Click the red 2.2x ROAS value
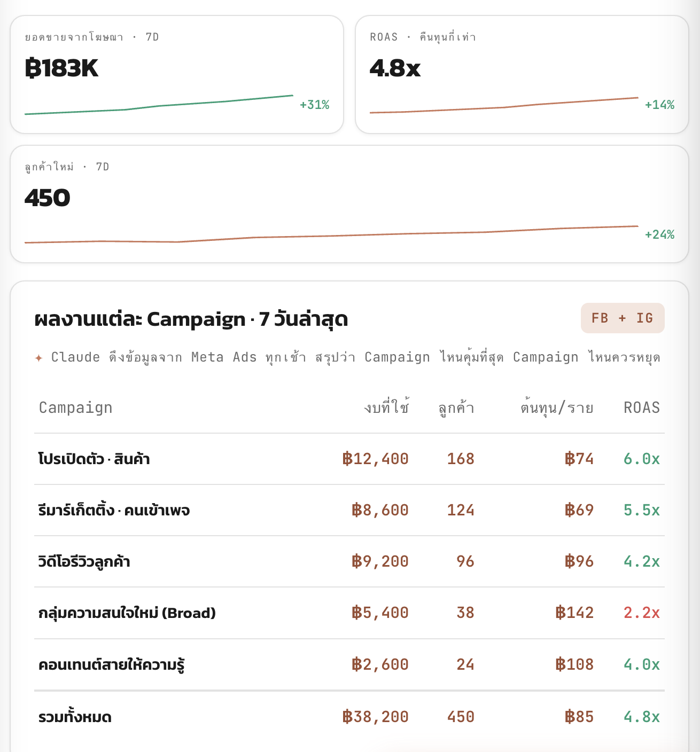700x752 pixels. coord(642,613)
